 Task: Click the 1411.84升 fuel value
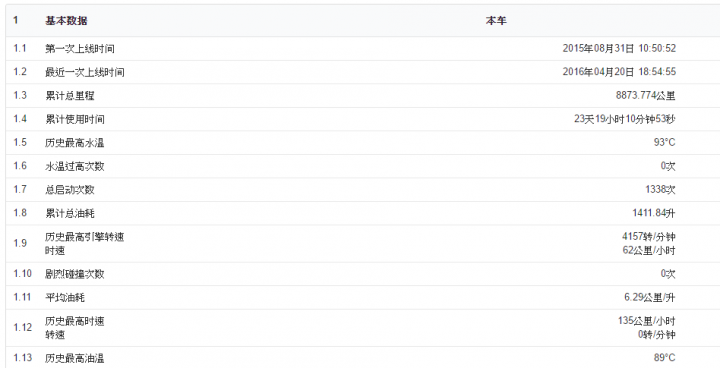tap(654, 213)
